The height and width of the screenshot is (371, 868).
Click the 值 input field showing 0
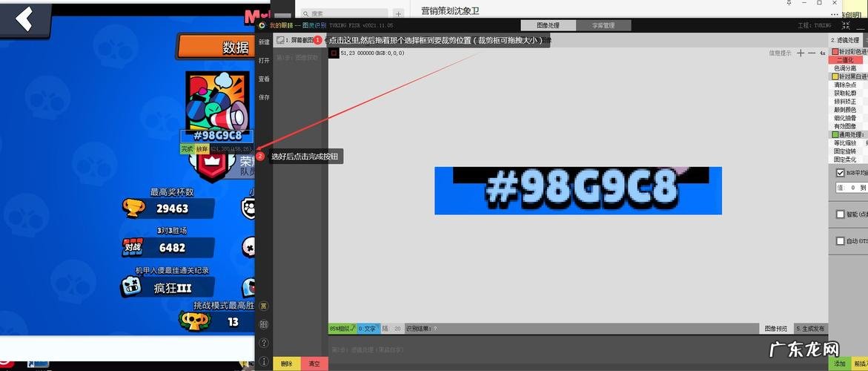[x=852, y=188]
